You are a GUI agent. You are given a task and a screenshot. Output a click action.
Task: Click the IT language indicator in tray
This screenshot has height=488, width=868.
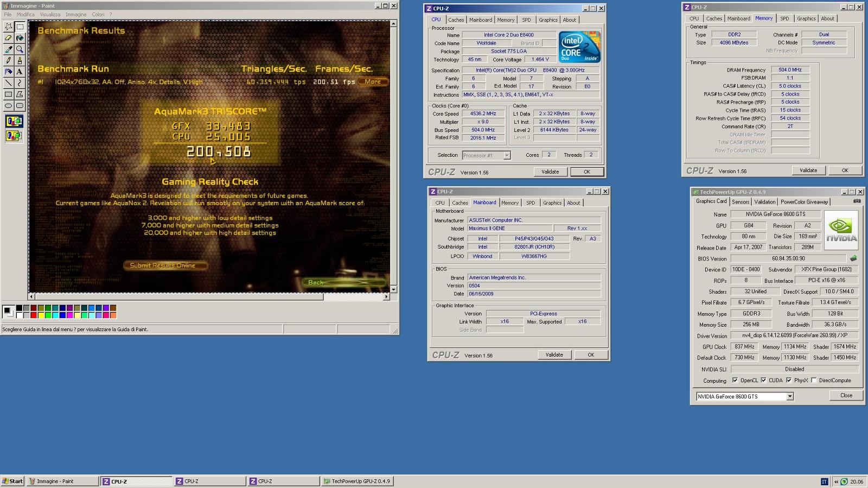[824, 481]
